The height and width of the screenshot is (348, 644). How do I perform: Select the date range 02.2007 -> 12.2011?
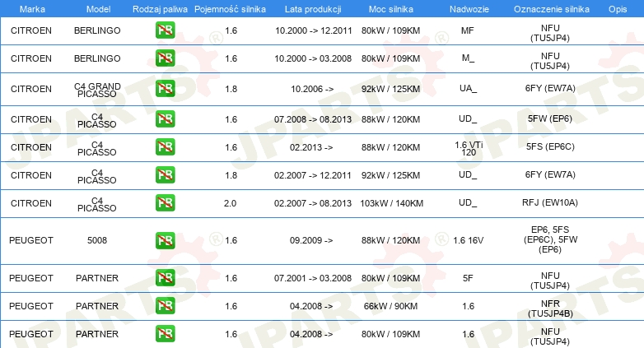[313, 175]
